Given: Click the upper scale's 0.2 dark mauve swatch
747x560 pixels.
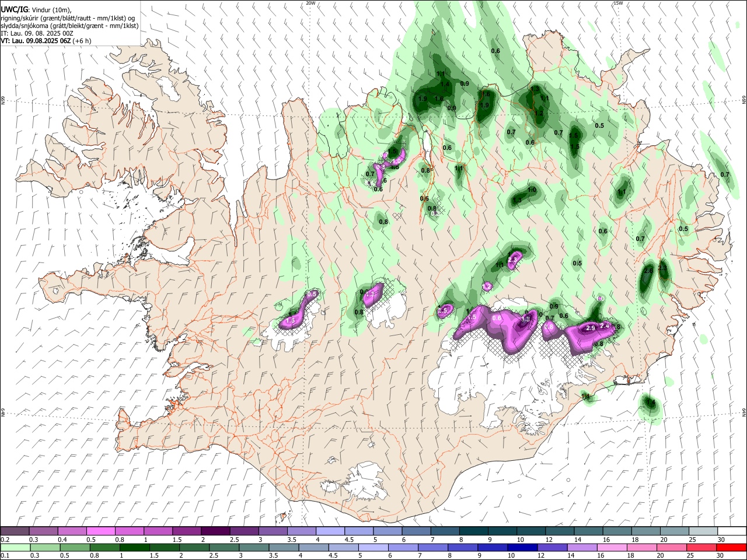Looking at the screenshot, I should tap(15, 531).
